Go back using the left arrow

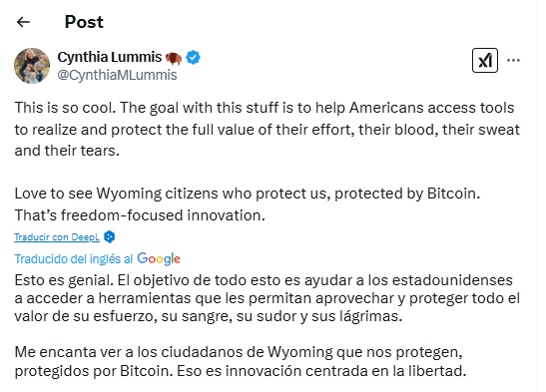coord(23,22)
